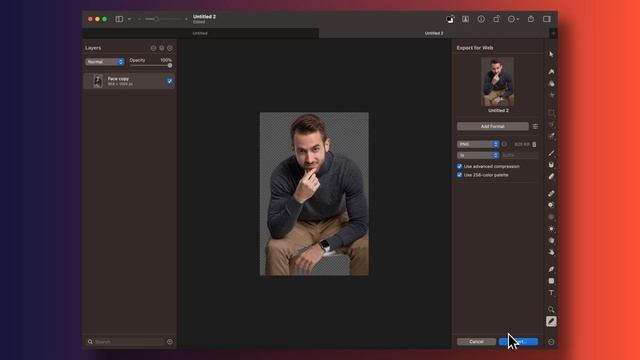Click the Add Format button
The width and height of the screenshot is (640, 360).
[x=493, y=127]
